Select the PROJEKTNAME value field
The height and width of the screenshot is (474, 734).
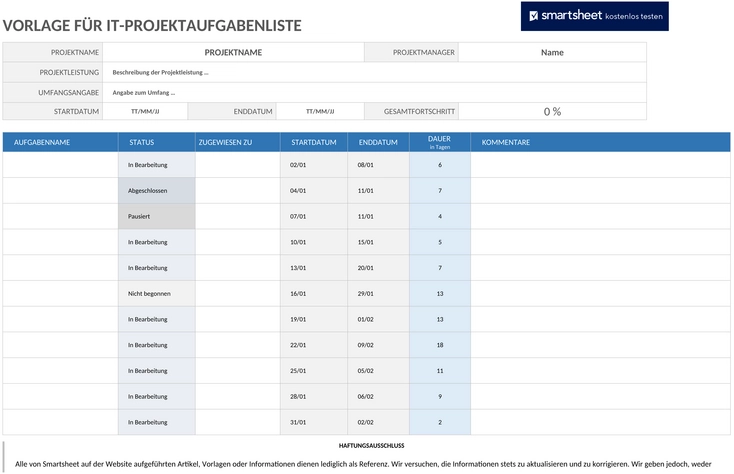click(233, 52)
